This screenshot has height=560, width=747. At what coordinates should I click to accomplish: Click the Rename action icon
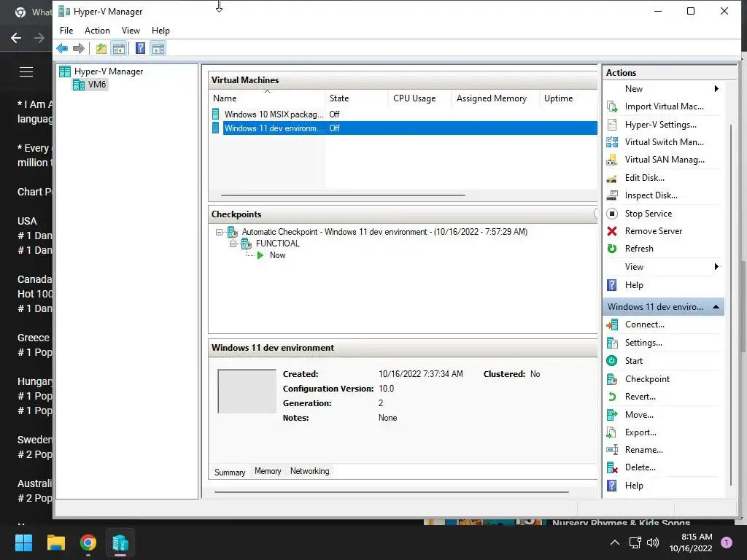pyautogui.click(x=612, y=449)
